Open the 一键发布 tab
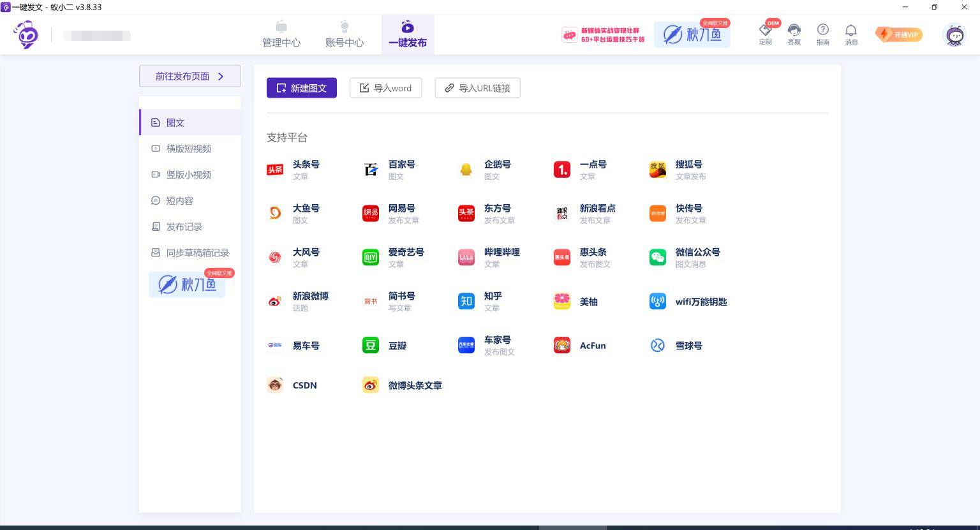The image size is (980, 530). (408, 34)
